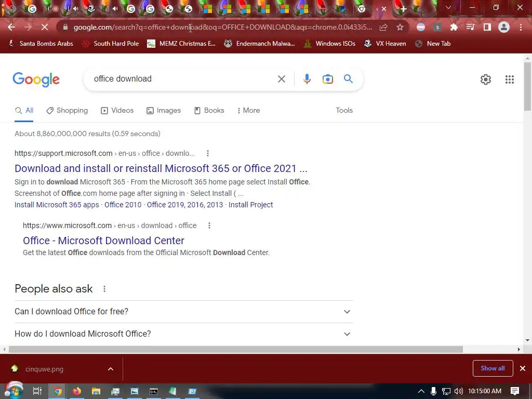Open a new browser tab

click(403, 9)
